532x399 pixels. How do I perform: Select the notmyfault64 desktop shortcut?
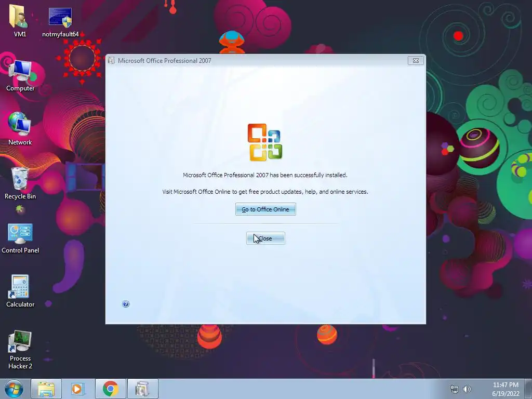pos(60,22)
